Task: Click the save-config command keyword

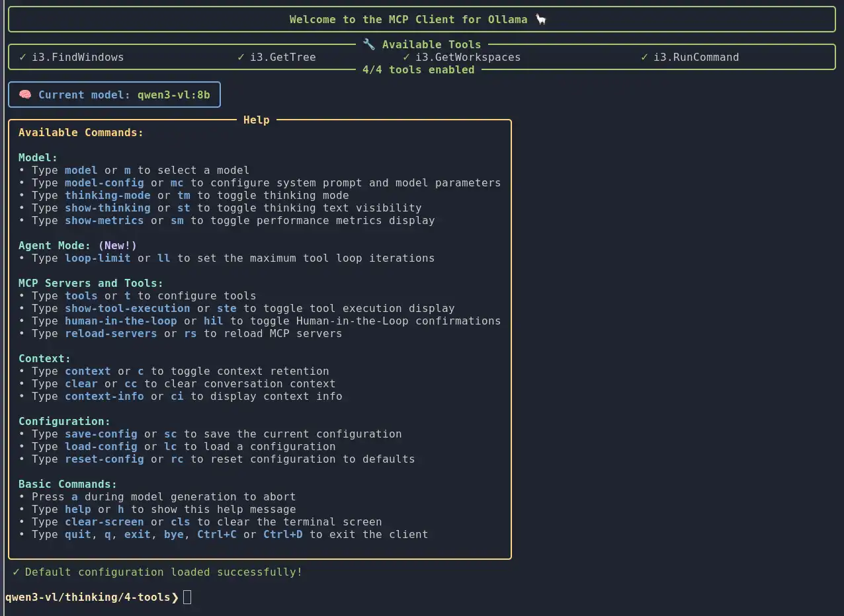Action: 101,434
